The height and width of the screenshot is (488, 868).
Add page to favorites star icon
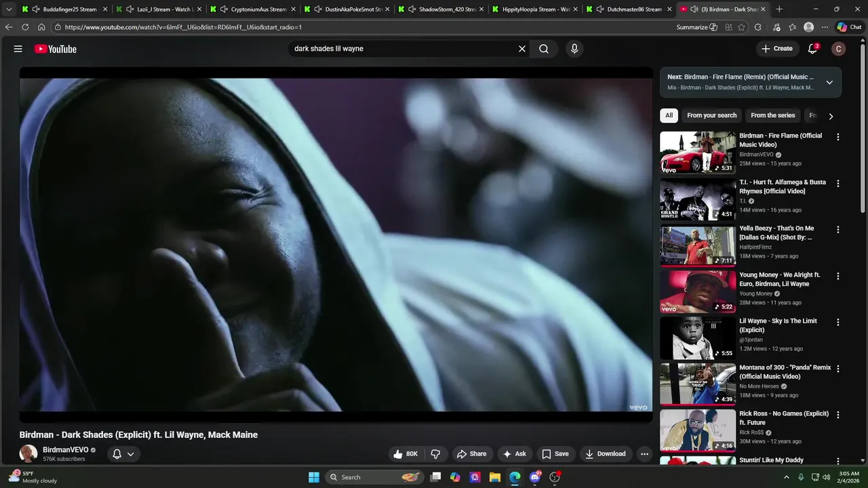[741, 27]
